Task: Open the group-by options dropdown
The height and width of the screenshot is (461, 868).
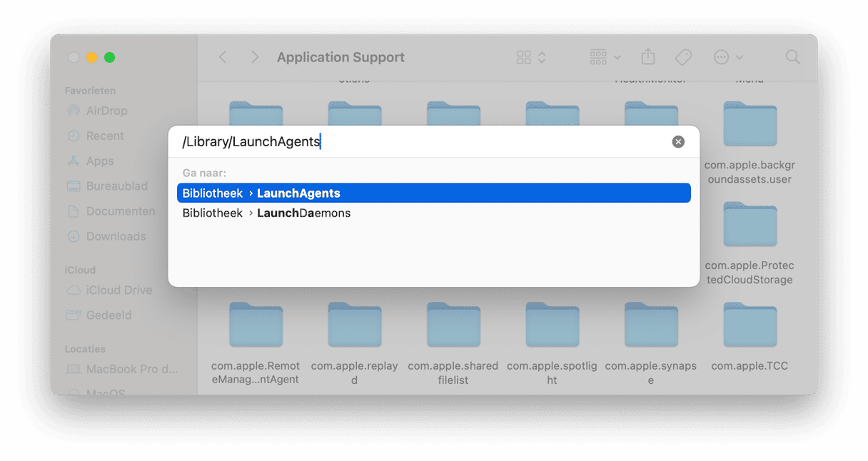Action: click(x=605, y=57)
